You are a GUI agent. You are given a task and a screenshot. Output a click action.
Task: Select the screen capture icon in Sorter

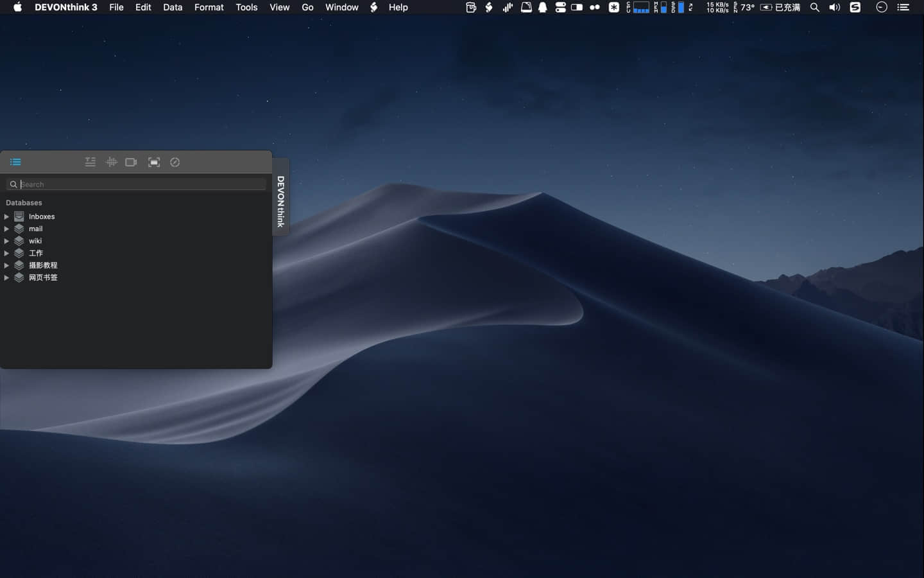(154, 162)
